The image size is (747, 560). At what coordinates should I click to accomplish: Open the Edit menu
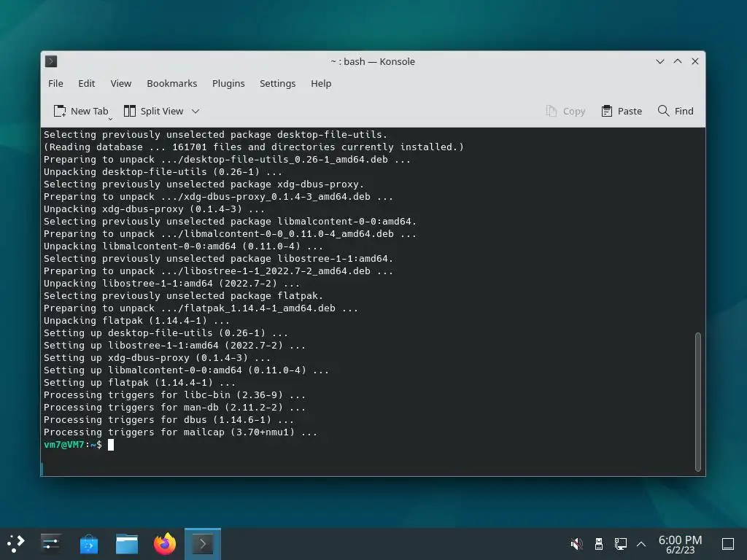[x=86, y=83]
